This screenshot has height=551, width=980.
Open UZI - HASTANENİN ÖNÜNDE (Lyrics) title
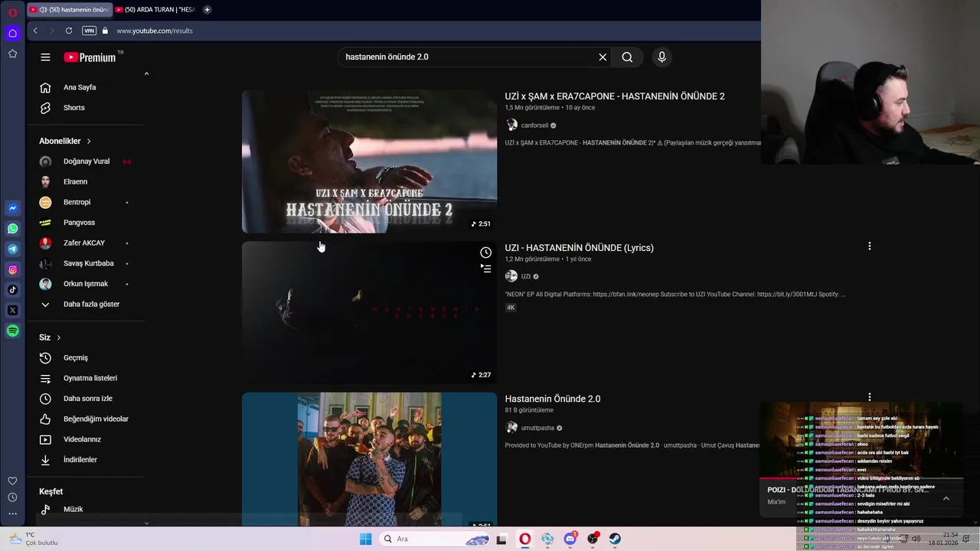point(579,248)
